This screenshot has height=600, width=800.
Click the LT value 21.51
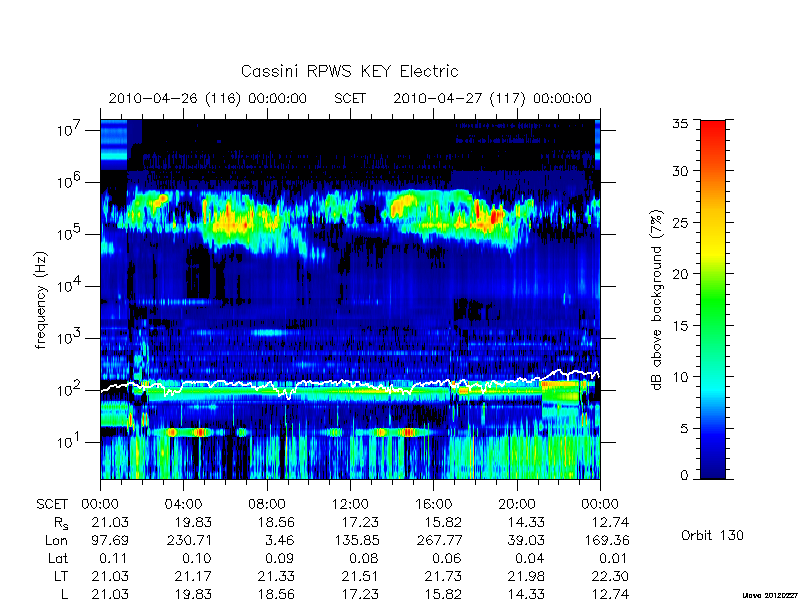(x=360, y=577)
